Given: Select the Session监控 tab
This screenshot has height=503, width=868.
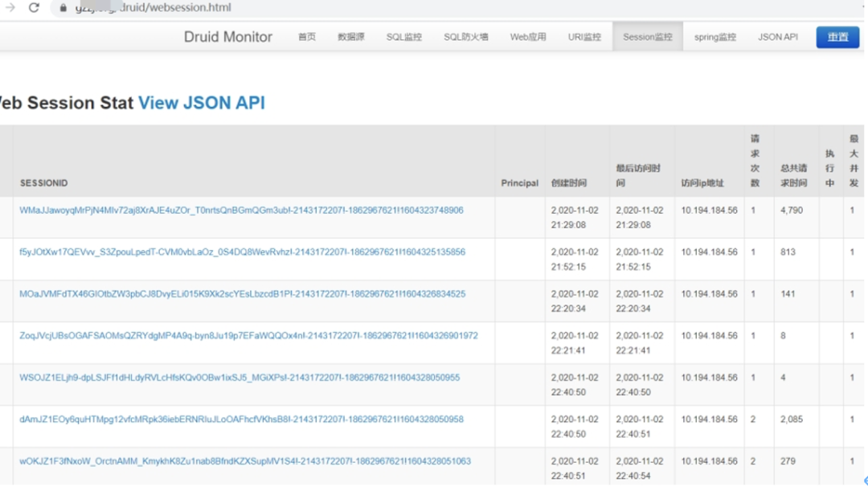Looking at the screenshot, I should 647,37.
